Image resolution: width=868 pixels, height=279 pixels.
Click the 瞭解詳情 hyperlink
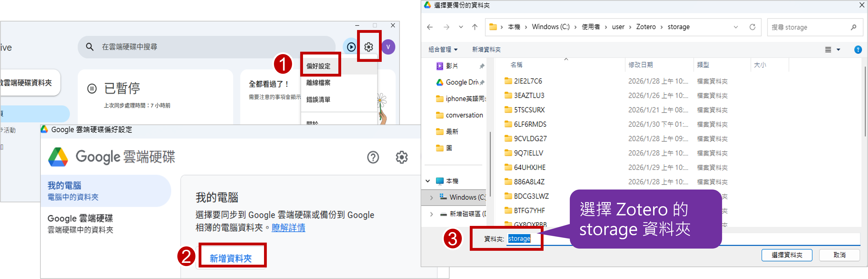[288, 227]
